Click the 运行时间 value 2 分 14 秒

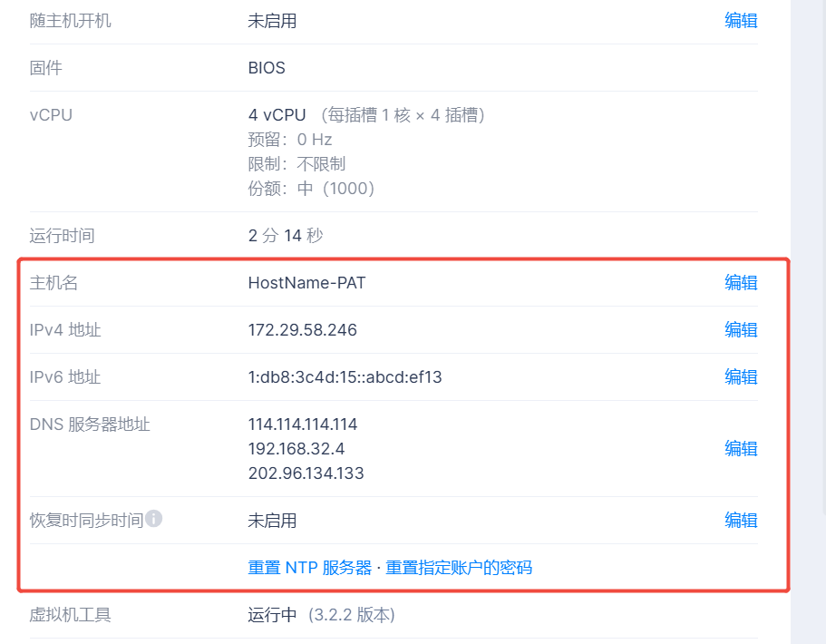pyautogui.click(x=285, y=236)
